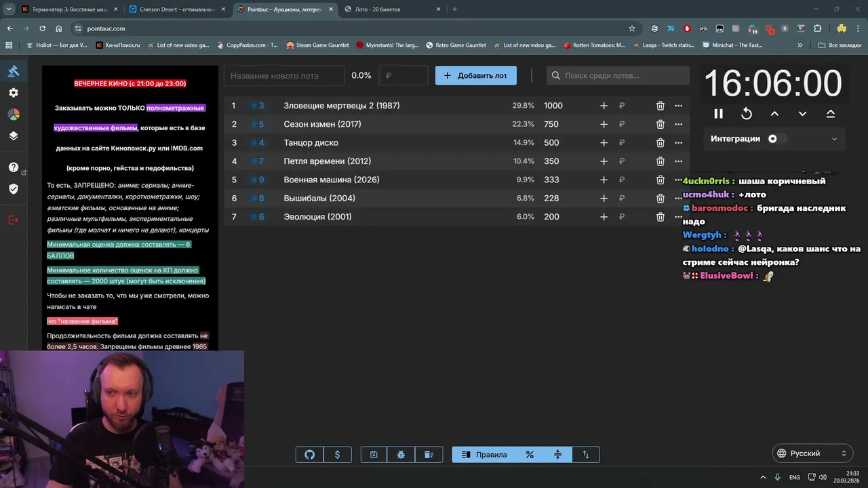The height and width of the screenshot is (488, 868).
Task: Increase timer with up chevron
Action: (774, 114)
